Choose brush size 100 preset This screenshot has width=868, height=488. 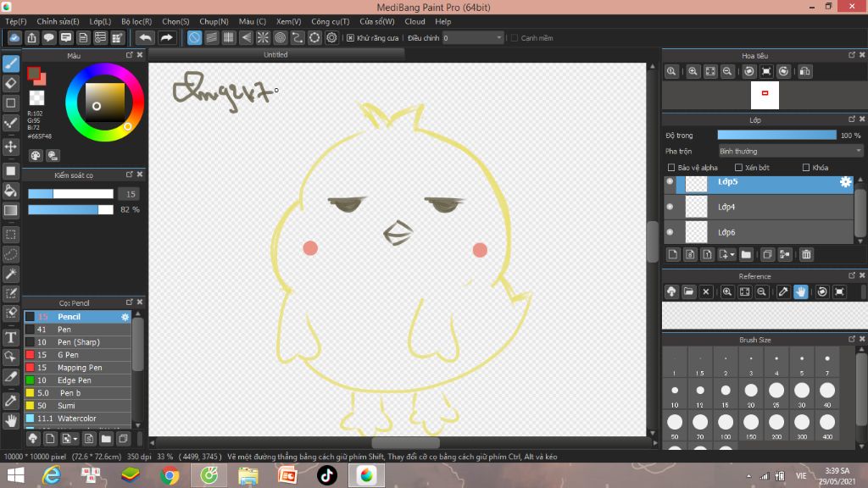coord(726,423)
